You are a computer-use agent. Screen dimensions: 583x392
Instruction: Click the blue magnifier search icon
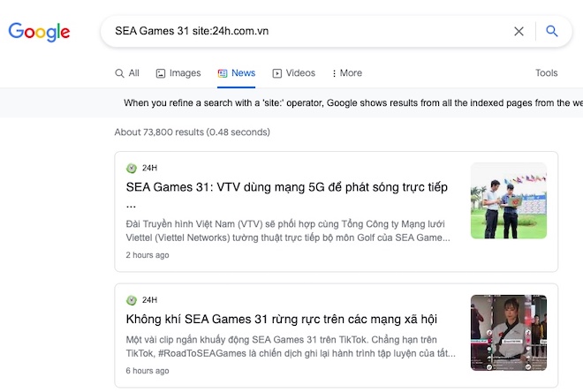[552, 31]
